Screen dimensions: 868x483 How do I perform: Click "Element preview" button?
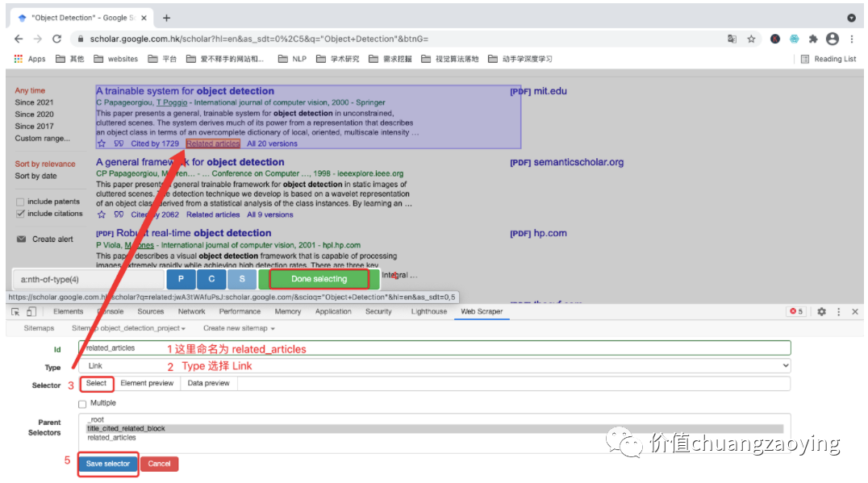[147, 383]
